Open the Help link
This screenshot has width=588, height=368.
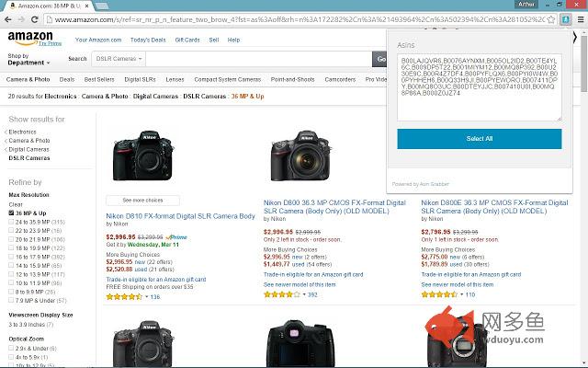point(233,40)
